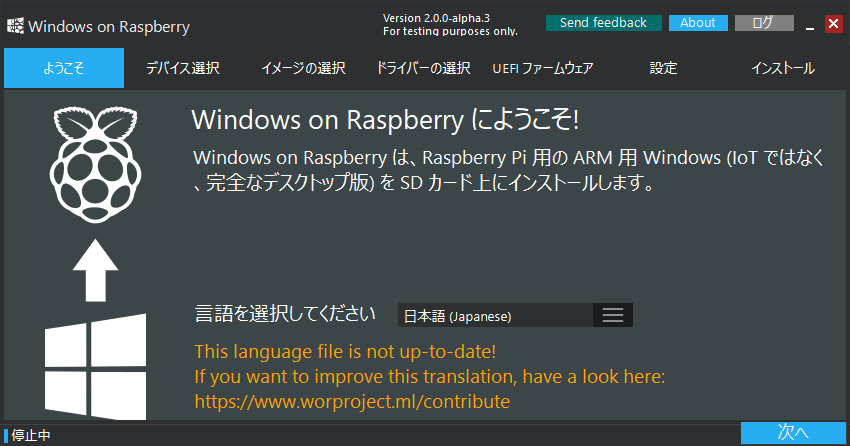Click the Raspberry Pi logo image
Screen dimensions: 850x446
tap(95, 165)
